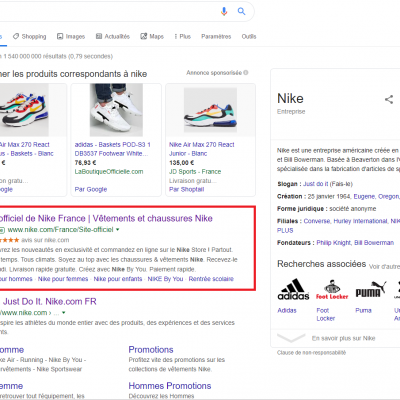Open the Shopping tab
400x400 pixels.
[x=29, y=36]
